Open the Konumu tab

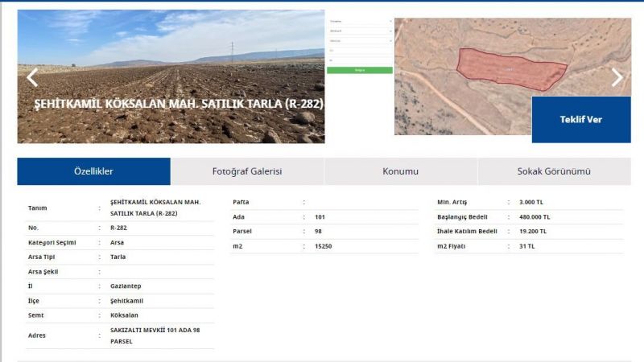point(400,171)
